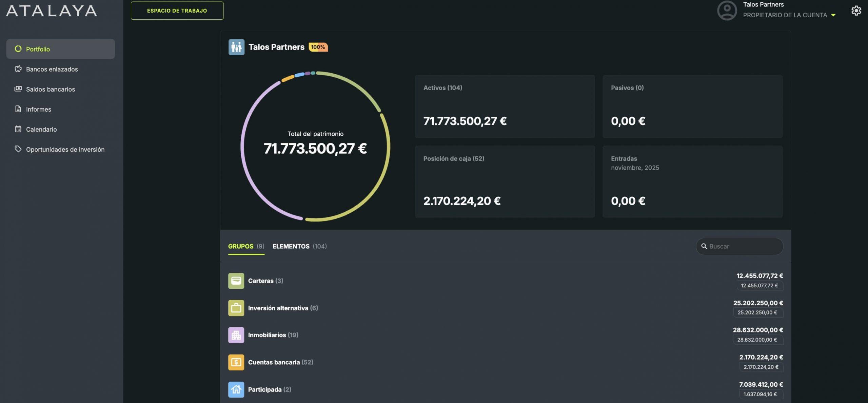Click the ATALAYA logo
Screen dimensions: 868x403
[52, 11]
